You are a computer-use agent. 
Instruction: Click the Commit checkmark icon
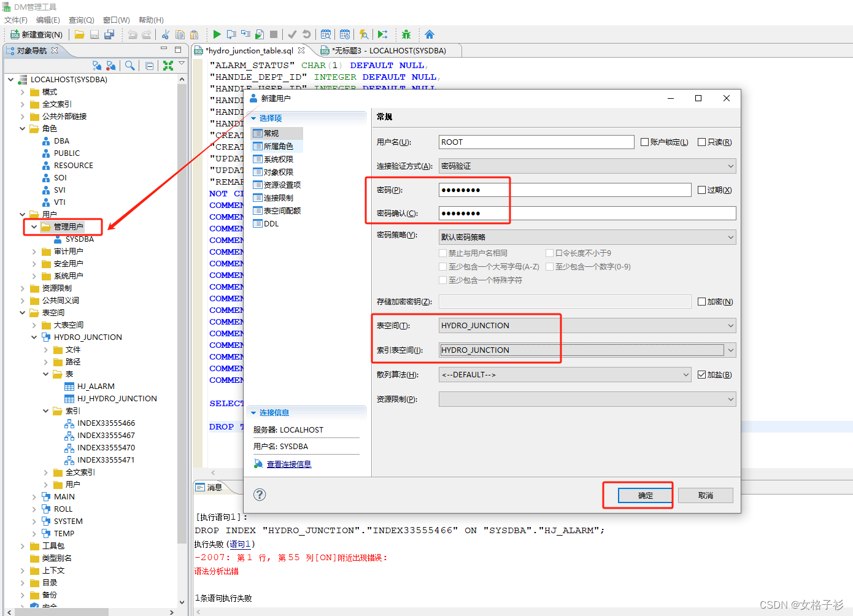point(292,34)
